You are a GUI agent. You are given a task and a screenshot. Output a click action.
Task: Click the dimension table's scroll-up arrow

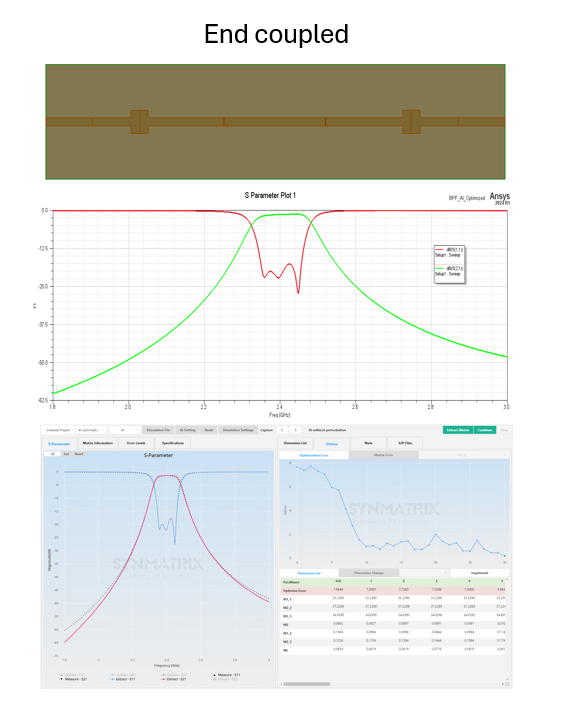507,580
